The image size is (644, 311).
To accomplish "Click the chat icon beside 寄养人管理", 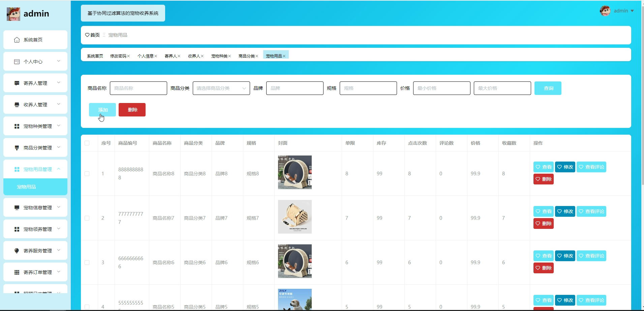I will [x=17, y=83].
